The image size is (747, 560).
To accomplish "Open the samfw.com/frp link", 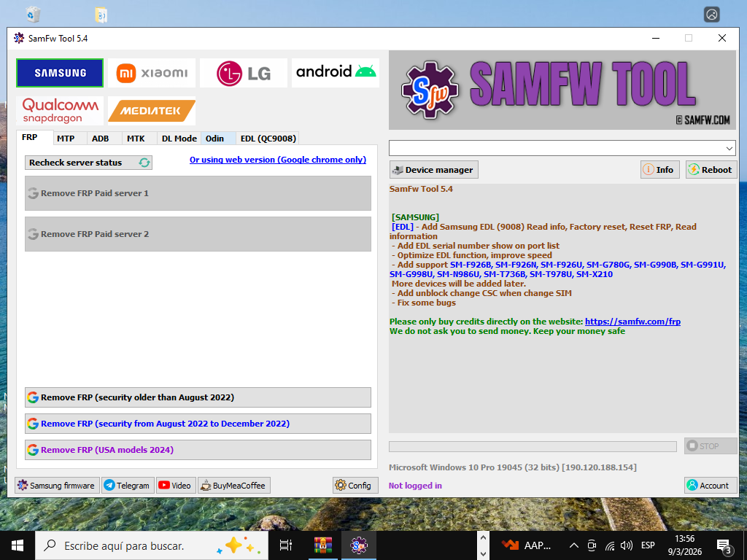I will (x=632, y=322).
